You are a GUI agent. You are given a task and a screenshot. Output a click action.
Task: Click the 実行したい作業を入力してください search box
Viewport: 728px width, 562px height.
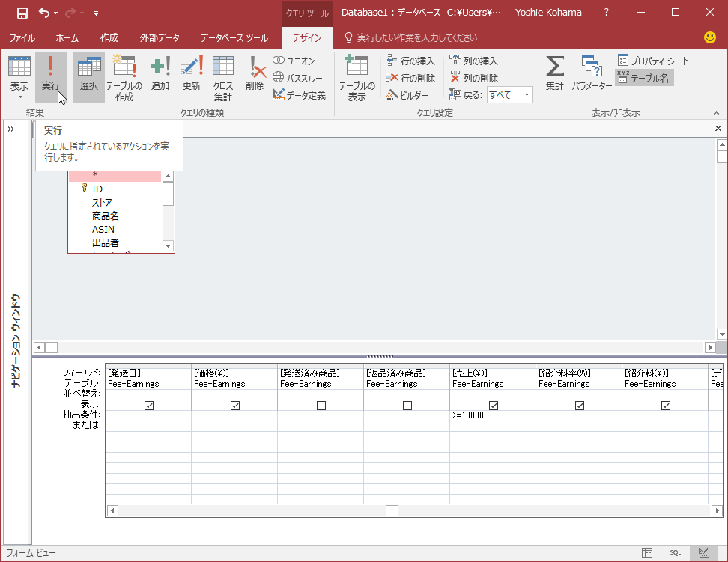coord(416,38)
